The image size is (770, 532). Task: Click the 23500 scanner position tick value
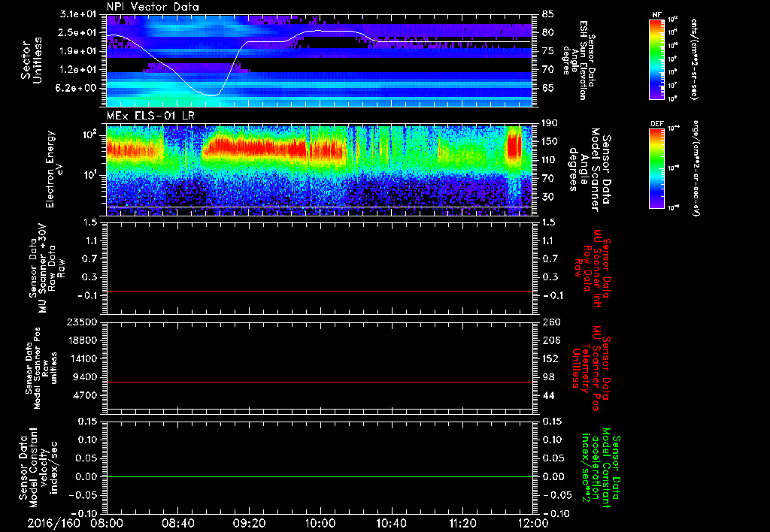pos(81,322)
